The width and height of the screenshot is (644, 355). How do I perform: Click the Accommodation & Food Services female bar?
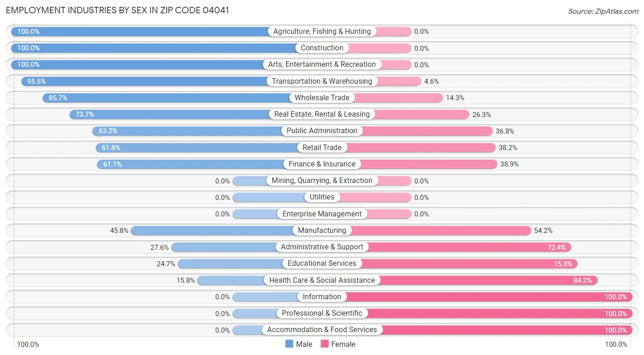tap(504, 330)
